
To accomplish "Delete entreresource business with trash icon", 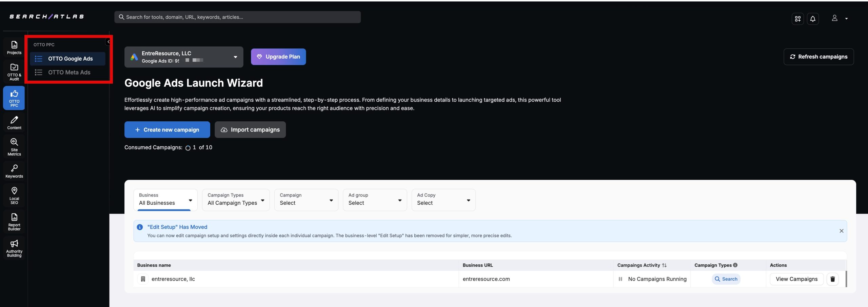I will click(832, 279).
